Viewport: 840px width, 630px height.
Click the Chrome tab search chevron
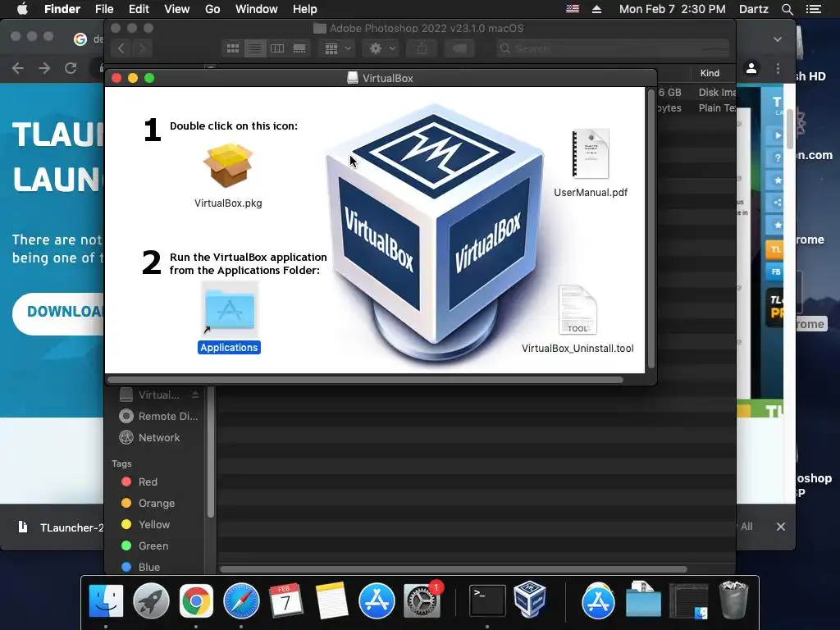778,39
